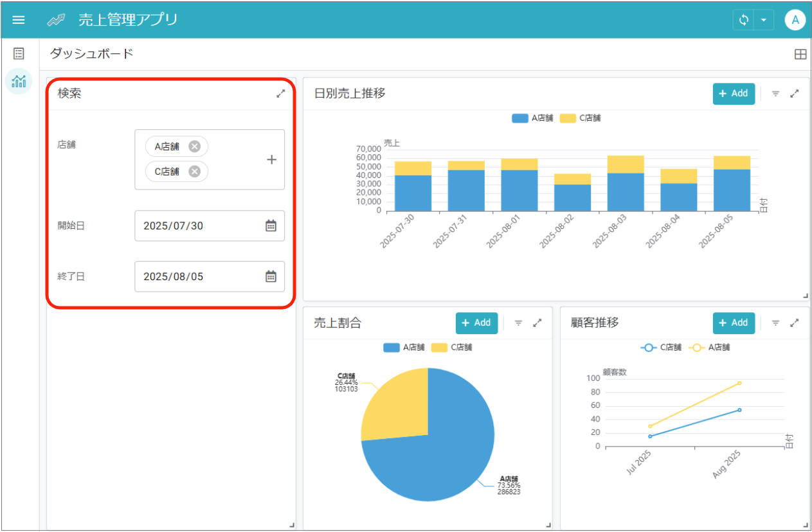Click the 開始日 date input field
This screenshot has width=812, height=532.
pyautogui.click(x=210, y=226)
